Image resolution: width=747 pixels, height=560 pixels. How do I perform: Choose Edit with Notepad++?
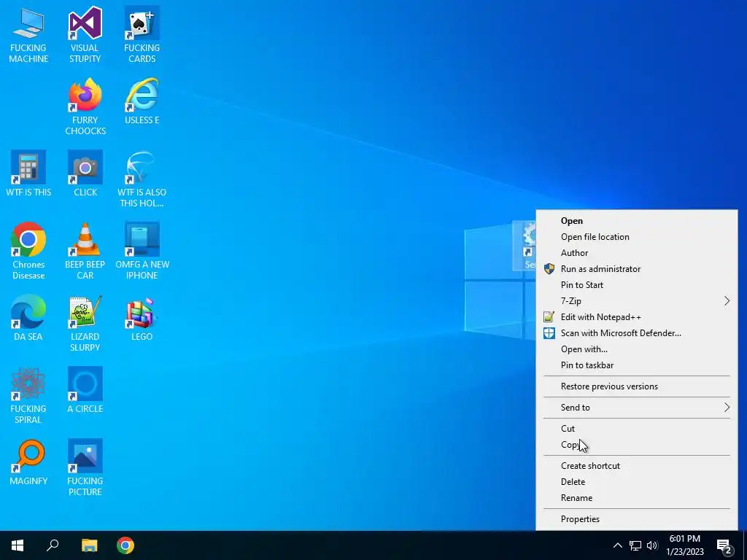[636, 317]
